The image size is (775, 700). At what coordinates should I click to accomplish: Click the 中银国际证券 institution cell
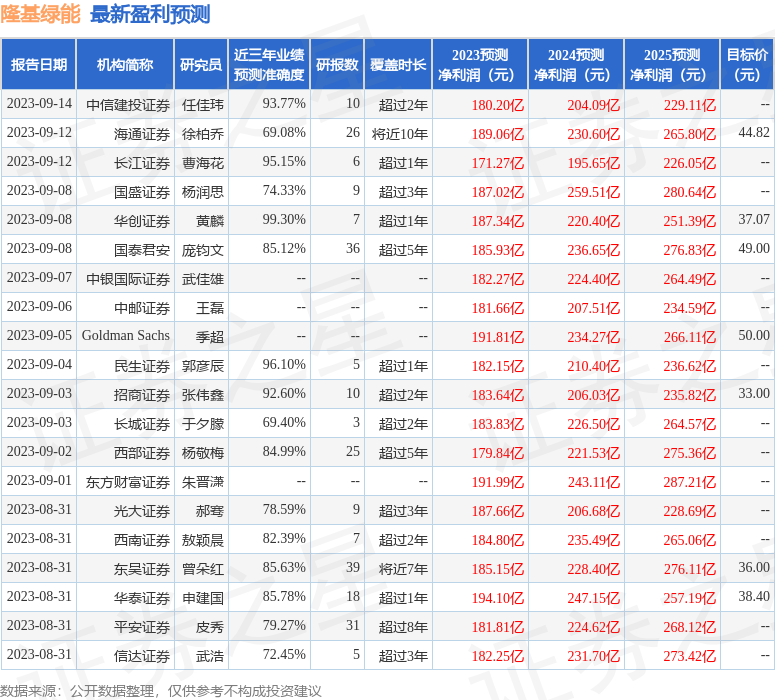click(x=128, y=279)
